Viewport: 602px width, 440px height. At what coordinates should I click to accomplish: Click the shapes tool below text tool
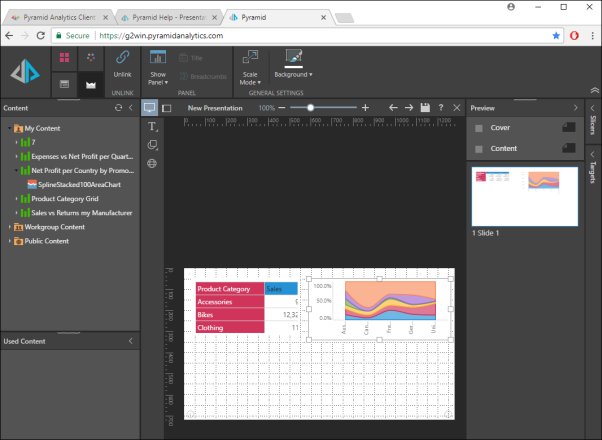[152, 145]
